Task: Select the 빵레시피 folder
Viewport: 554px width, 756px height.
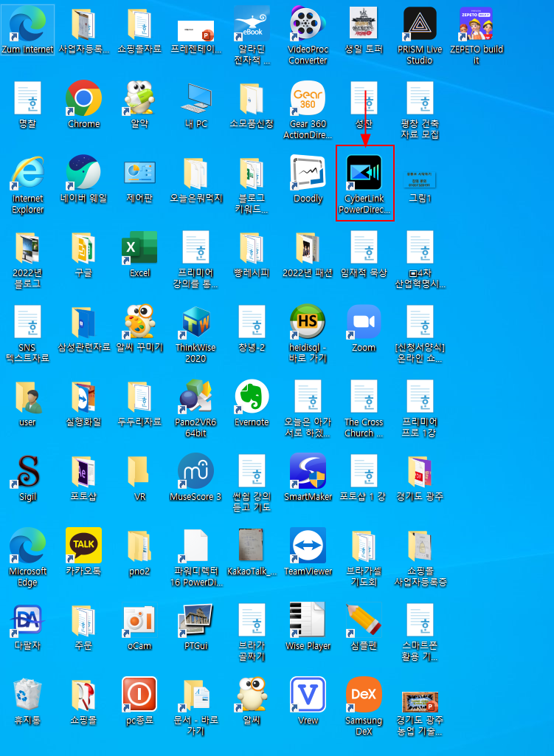Action: click(x=252, y=248)
